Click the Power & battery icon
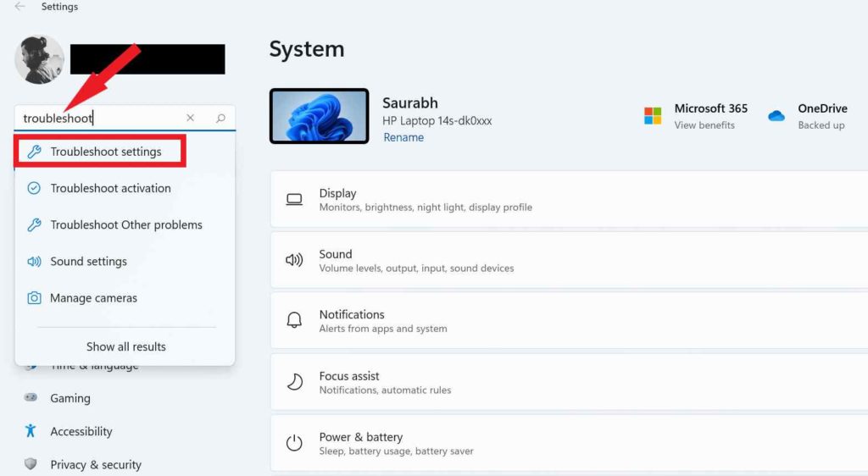Screen dimensions: 868x476 pos(294,443)
